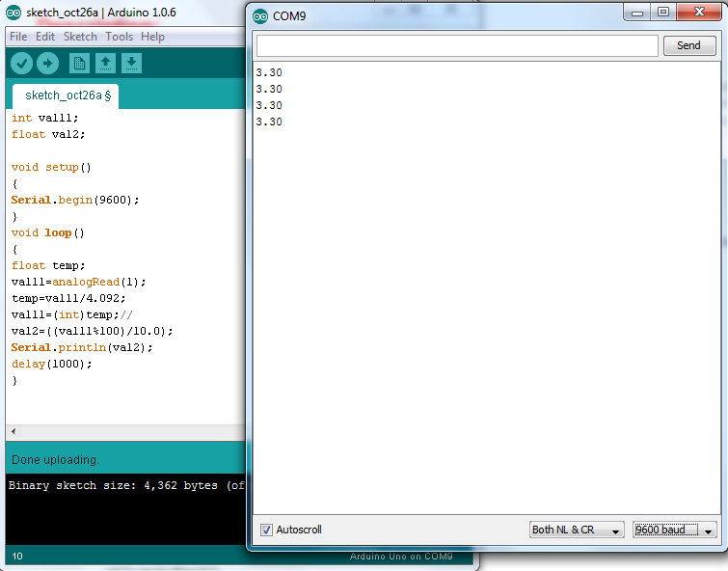Click the line 'float temp;'

(x=48, y=266)
